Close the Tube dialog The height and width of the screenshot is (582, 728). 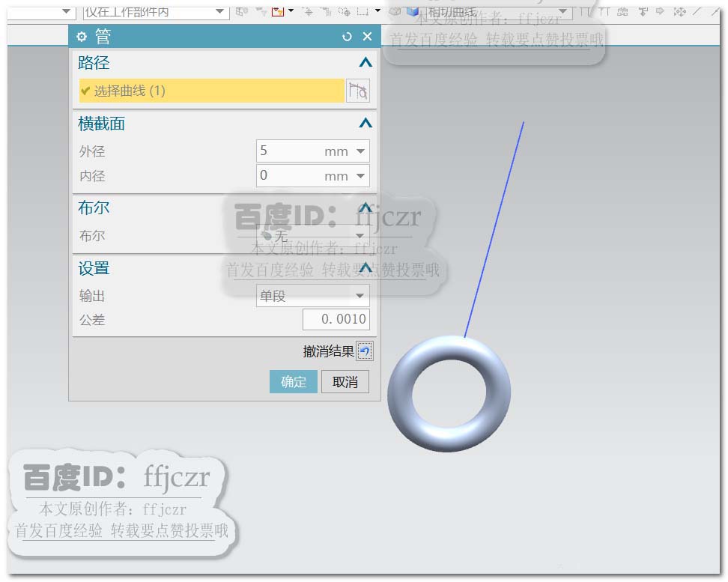point(367,36)
